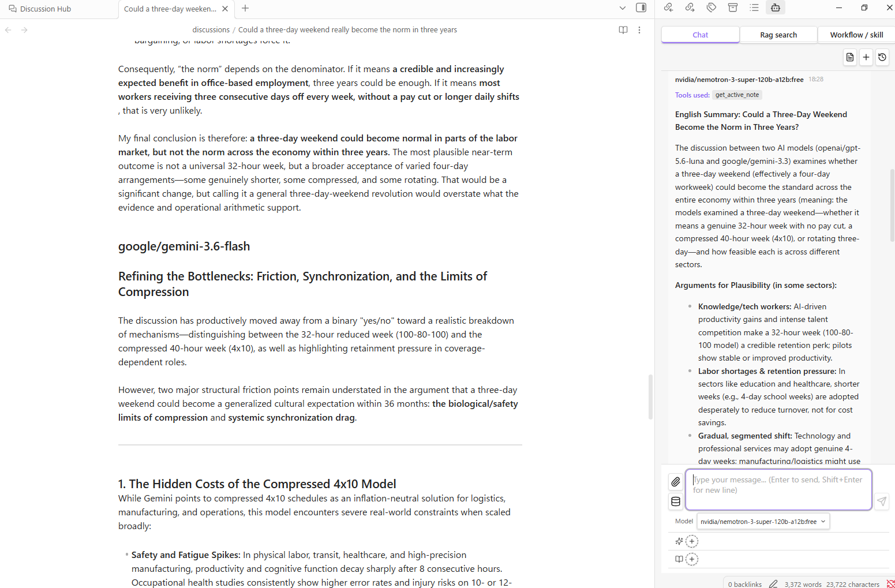Open the archive box sidebar icon
Viewport: 895px width, 588px height.
733,8
